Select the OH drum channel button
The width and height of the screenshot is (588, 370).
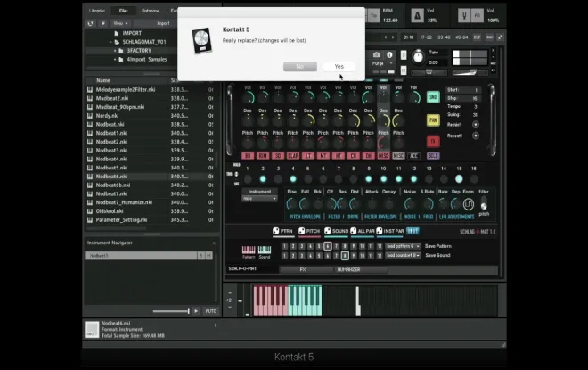coord(368,156)
